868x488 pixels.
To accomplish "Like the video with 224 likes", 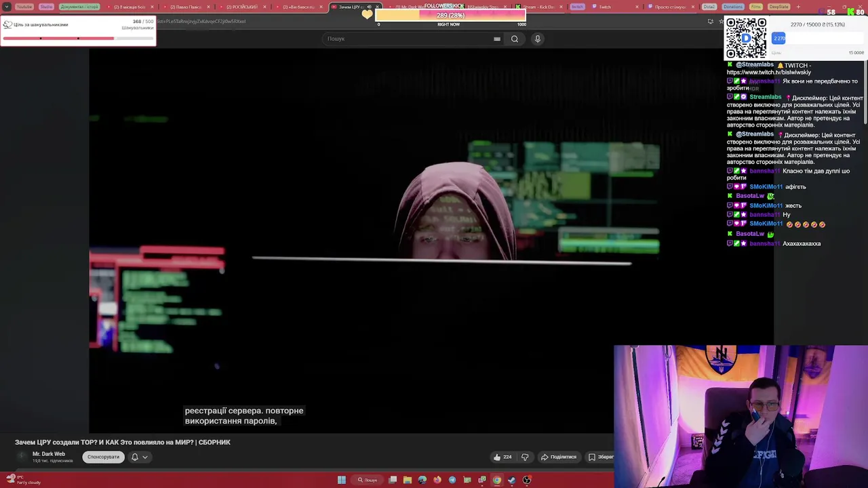I will [502, 457].
